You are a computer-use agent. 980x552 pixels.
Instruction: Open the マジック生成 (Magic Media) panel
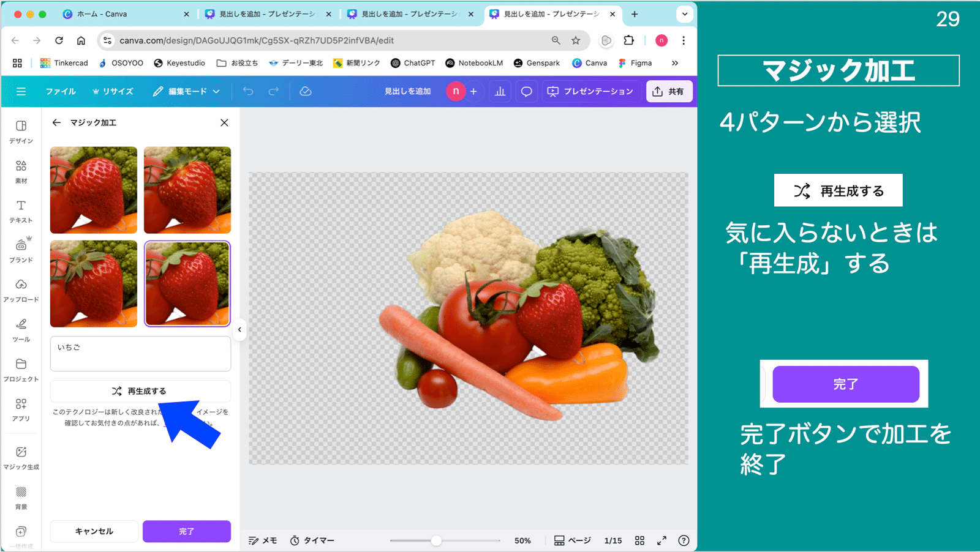pos(20,454)
